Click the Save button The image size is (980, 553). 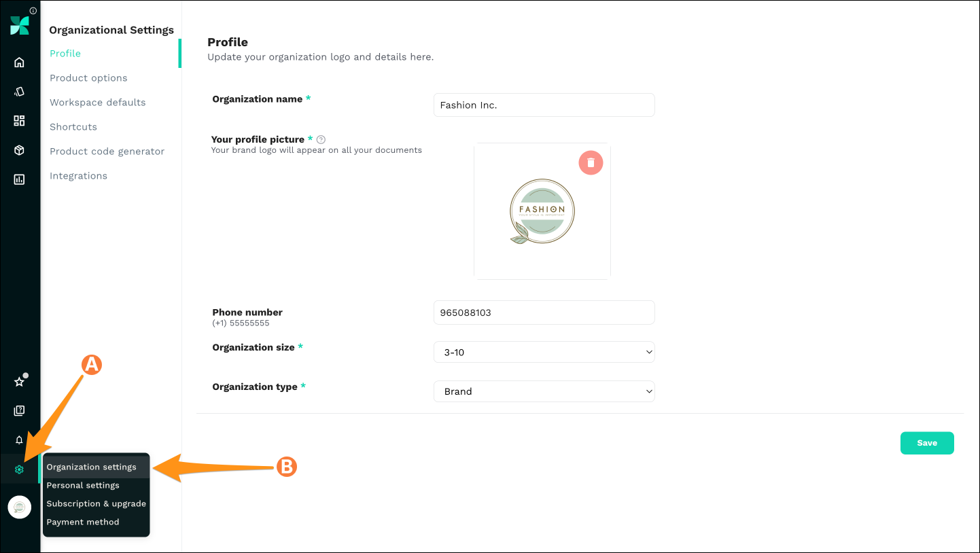tap(927, 442)
